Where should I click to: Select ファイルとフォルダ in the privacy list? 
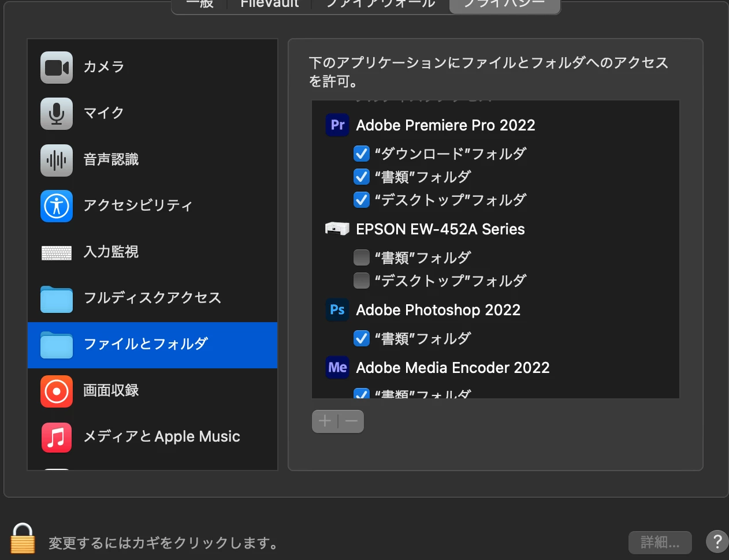click(x=153, y=345)
